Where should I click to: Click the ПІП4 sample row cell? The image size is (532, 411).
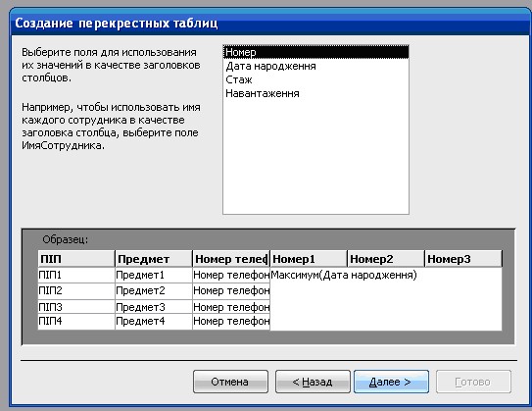coord(76,322)
